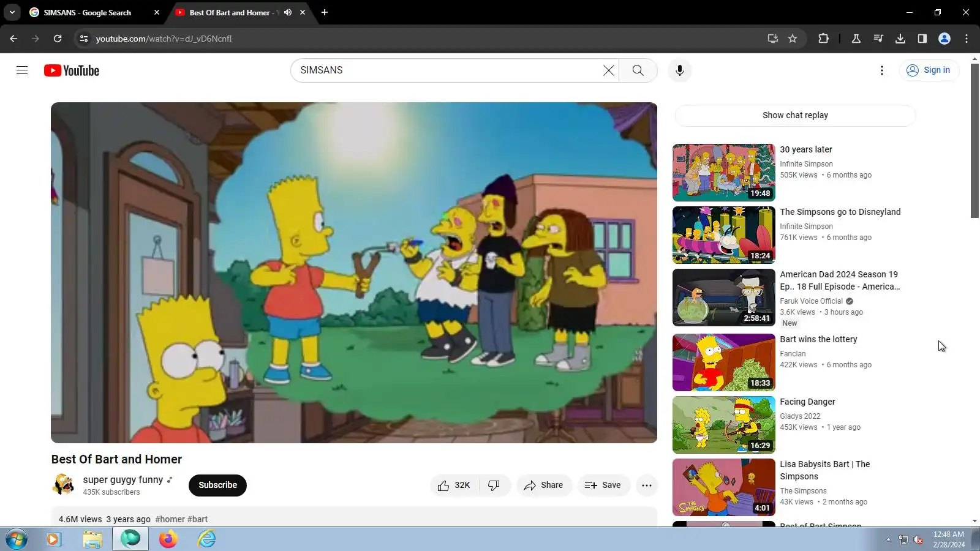This screenshot has width=980, height=551.
Task: Switch to SIMSANS Google Search tab
Action: pyautogui.click(x=87, y=12)
